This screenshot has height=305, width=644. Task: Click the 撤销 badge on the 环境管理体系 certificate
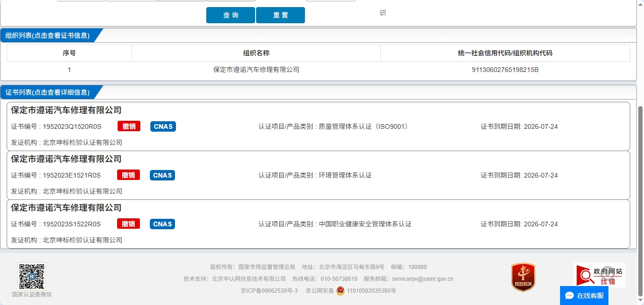(x=129, y=175)
